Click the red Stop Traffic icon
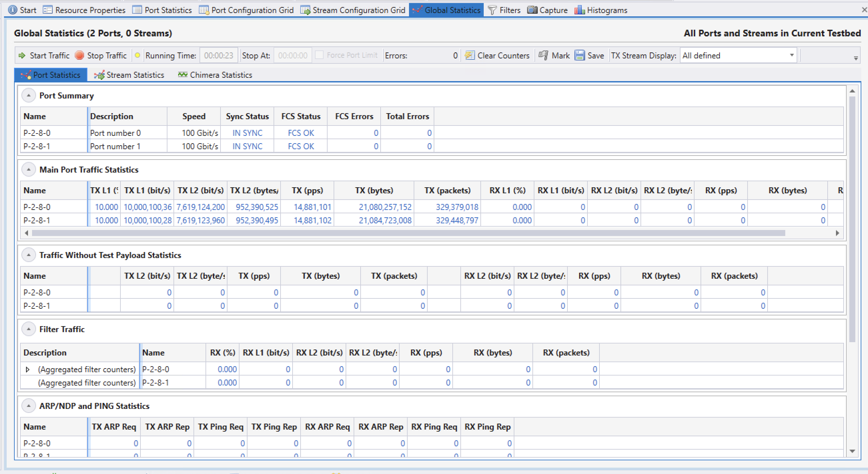This screenshot has width=868, height=474. click(79, 55)
